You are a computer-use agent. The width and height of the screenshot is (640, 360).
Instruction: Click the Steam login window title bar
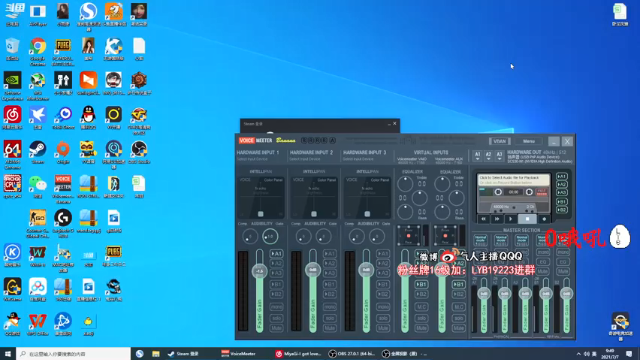pos(320,124)
